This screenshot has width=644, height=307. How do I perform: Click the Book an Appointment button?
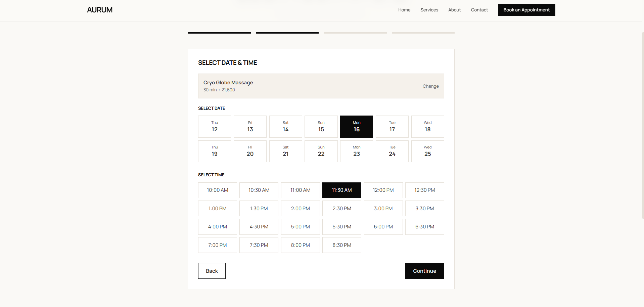pyautogui.click(x=526, y=10)
